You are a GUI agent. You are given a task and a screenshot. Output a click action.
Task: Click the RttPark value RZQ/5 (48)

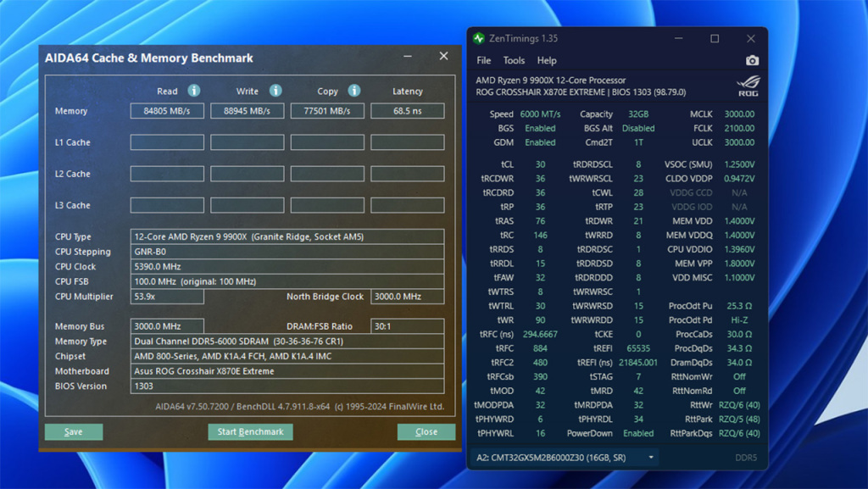[739, 419]
